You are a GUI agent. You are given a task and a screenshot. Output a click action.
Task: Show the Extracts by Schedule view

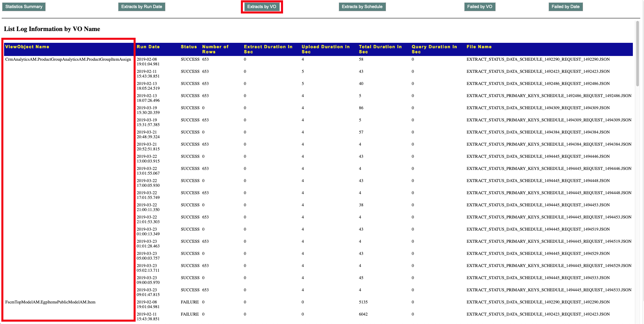(x=362, y=7)
